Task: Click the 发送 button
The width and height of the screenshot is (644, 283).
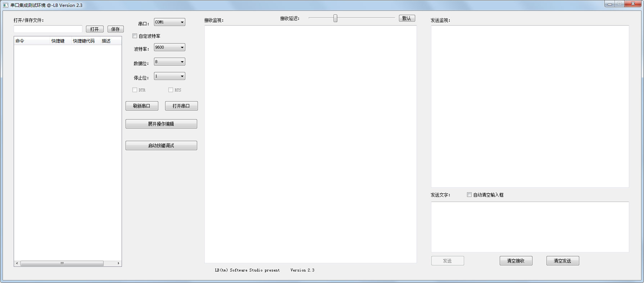Action: pyautogui.click(x=448, y=261)
